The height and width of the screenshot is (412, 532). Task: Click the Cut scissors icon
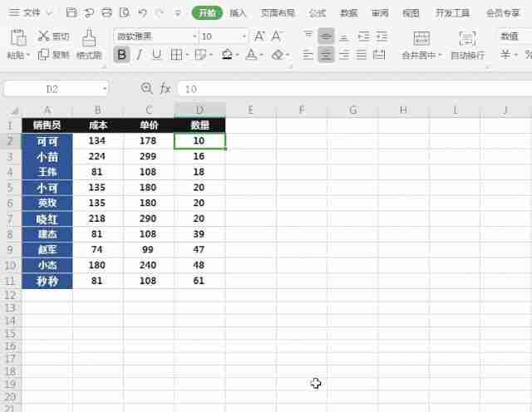point(43,36)
